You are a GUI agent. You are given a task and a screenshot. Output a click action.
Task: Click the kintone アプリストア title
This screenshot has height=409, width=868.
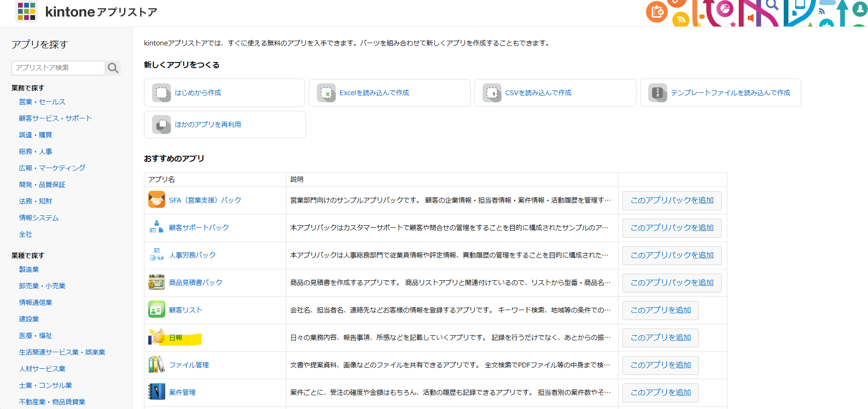click(x=101, y=12)
